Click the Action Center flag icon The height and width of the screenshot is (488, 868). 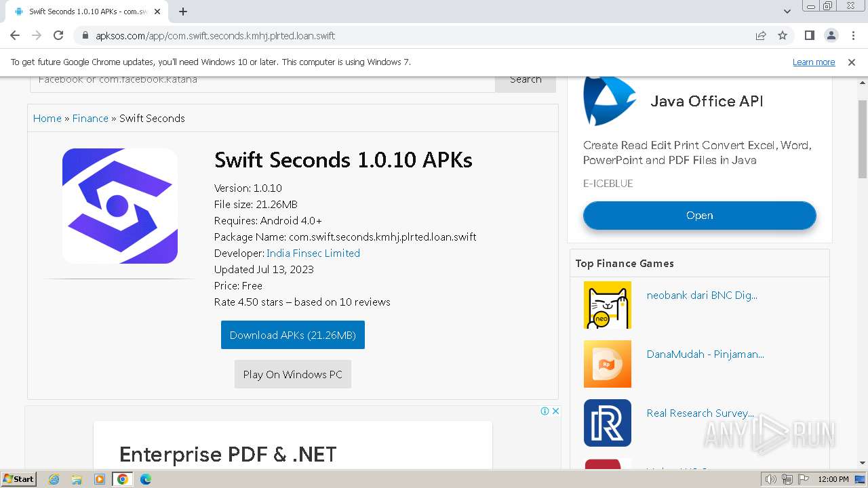(x=804, y=479)
